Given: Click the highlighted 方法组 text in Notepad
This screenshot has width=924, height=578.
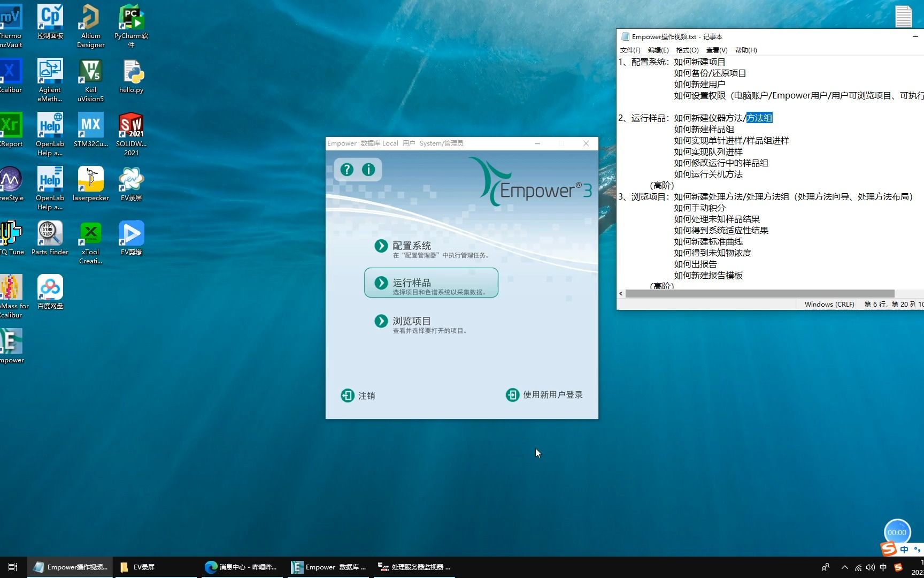Looking at the screenshot, I should tap(759, 118).
